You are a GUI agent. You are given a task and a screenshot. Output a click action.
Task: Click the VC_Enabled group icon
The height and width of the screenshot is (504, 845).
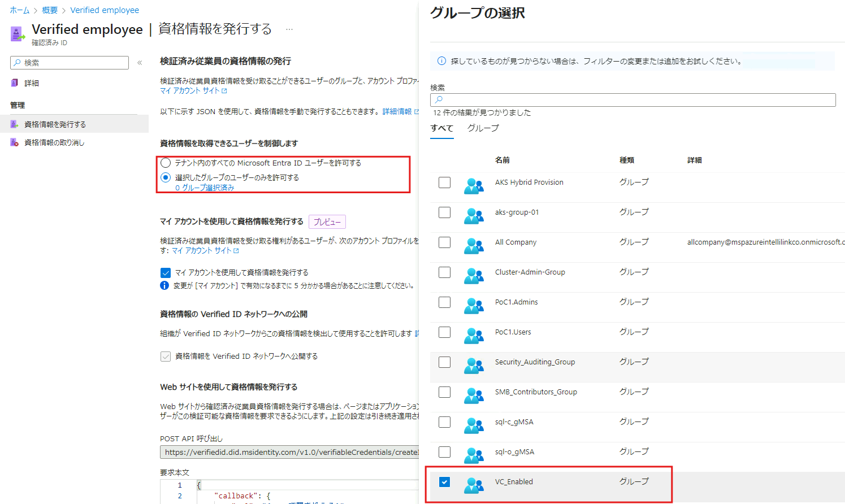[474, 485]
